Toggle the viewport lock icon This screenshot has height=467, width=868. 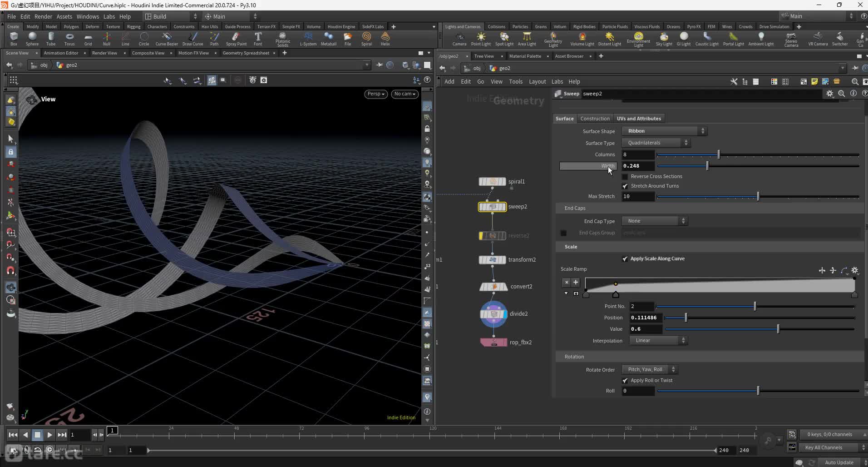[x=11, y=152]
